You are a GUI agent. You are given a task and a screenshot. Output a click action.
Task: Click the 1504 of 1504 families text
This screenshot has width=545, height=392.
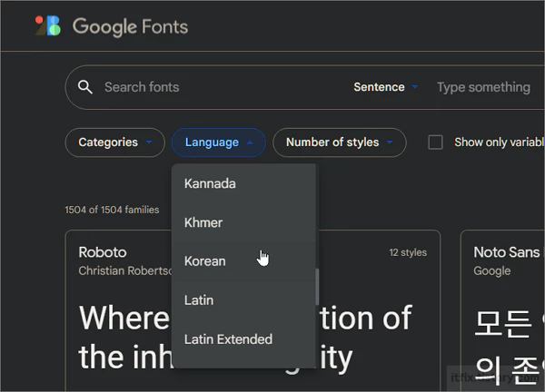[112, 210]
